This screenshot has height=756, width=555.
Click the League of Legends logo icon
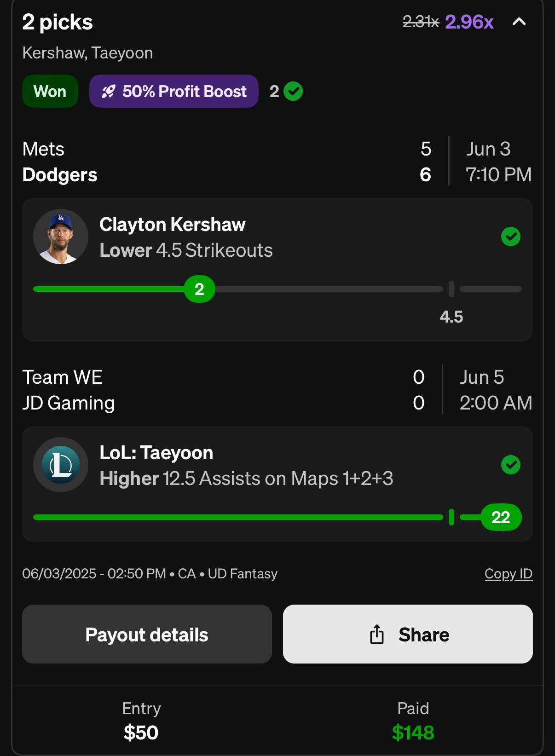[x=61, y=465]
